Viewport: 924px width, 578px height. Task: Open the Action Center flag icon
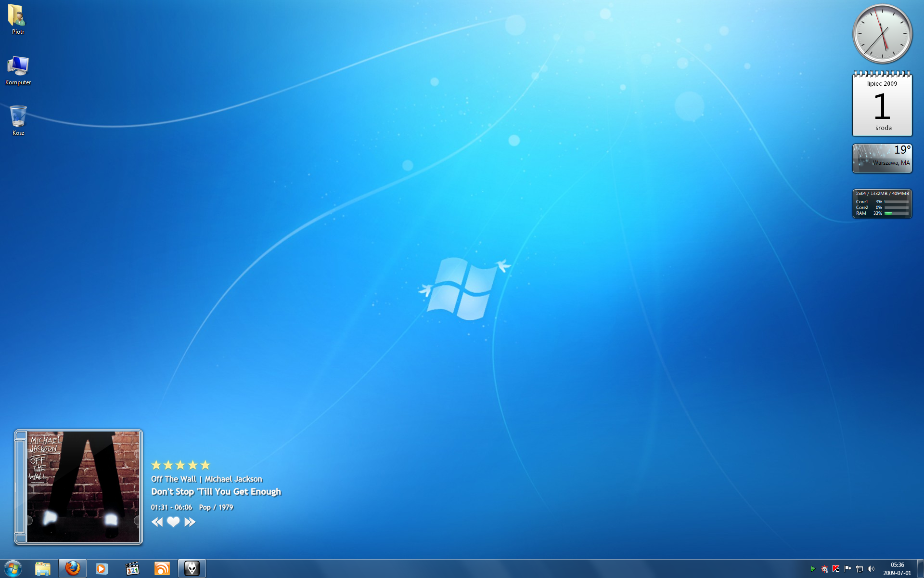click(x=847, y=569)
